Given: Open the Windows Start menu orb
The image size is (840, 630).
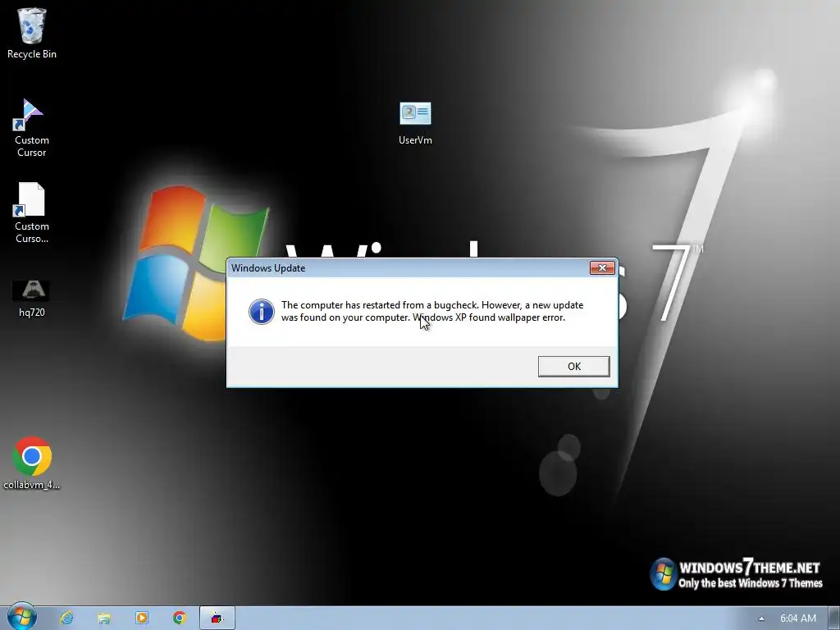Looking at the screenshot, I should (x=22, y=617).
